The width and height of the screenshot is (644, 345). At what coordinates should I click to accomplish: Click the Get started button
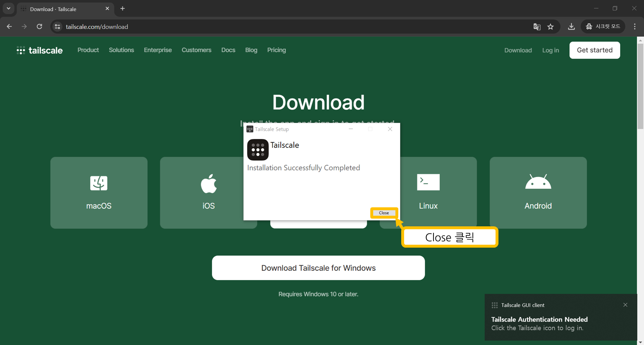(595, 50)
